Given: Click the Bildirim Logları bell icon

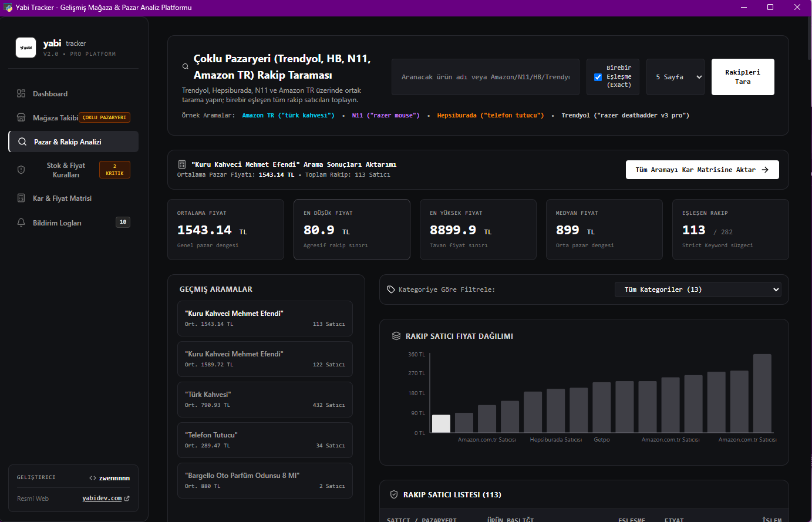Looking at the screenshot, I should tap(21, 223).
